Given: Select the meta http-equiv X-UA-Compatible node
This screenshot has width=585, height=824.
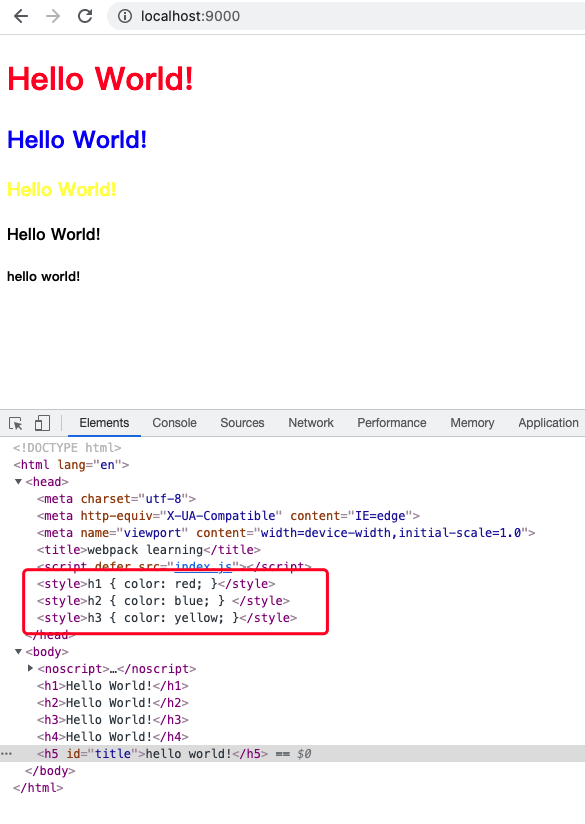Looking at the screenshot, I should click(228, 516).
